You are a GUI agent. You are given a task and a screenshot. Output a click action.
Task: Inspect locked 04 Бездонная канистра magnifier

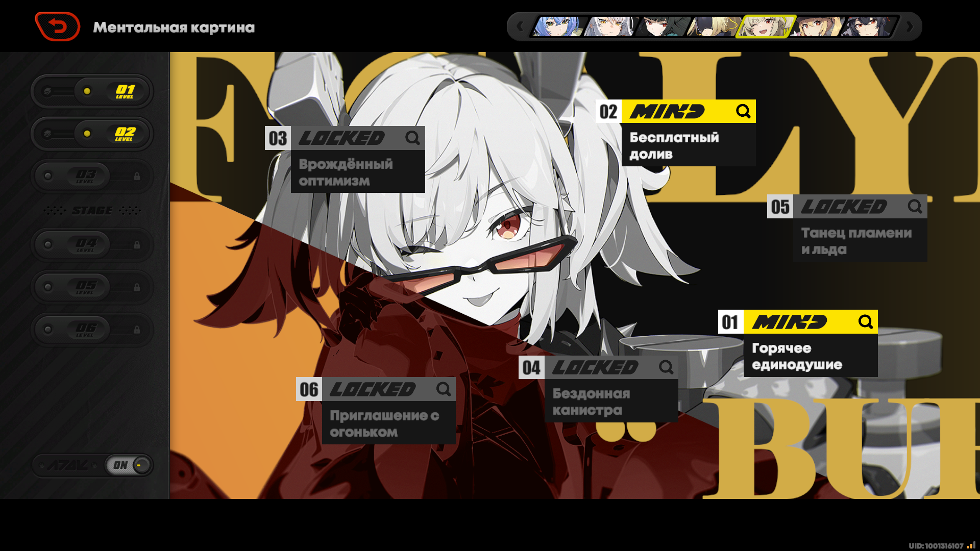666,367
